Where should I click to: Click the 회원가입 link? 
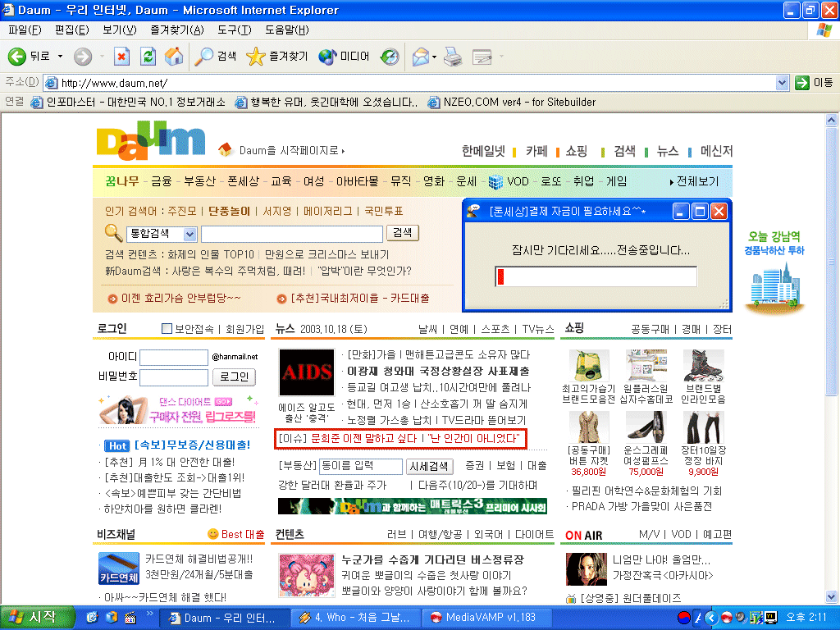pos(244,329)
